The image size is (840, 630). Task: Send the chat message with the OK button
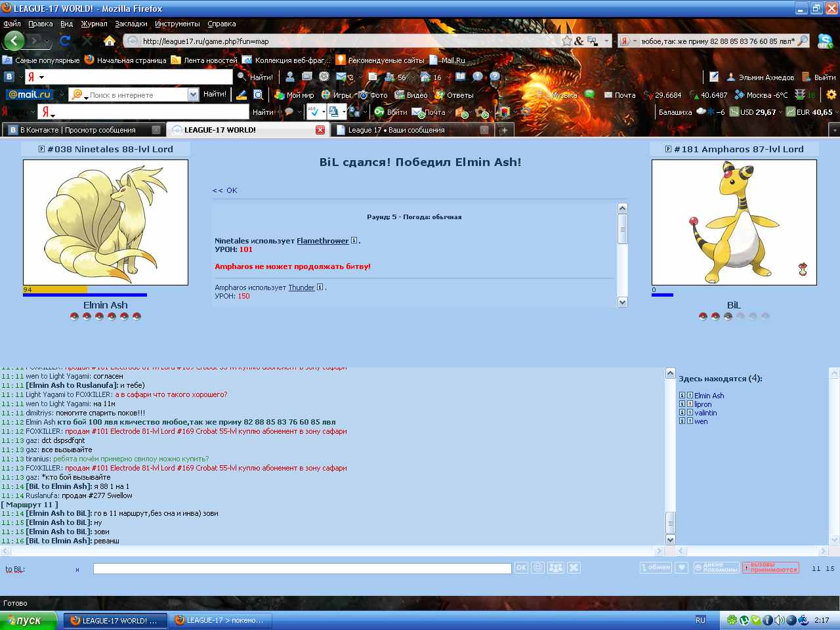pos(521,568)
